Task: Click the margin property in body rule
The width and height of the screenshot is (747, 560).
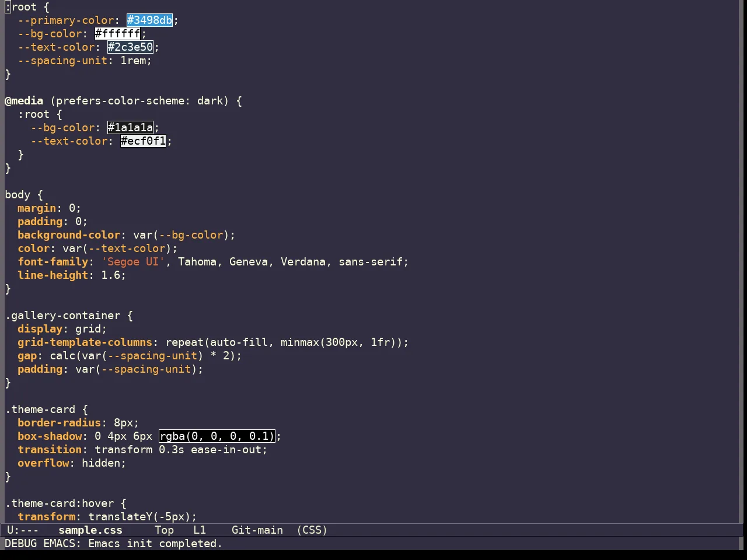Action: 37,208
